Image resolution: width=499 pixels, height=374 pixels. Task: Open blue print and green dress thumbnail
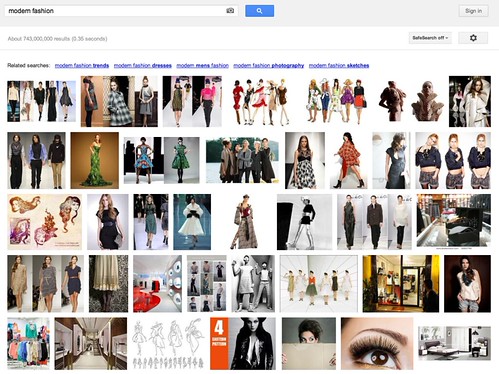162,160
